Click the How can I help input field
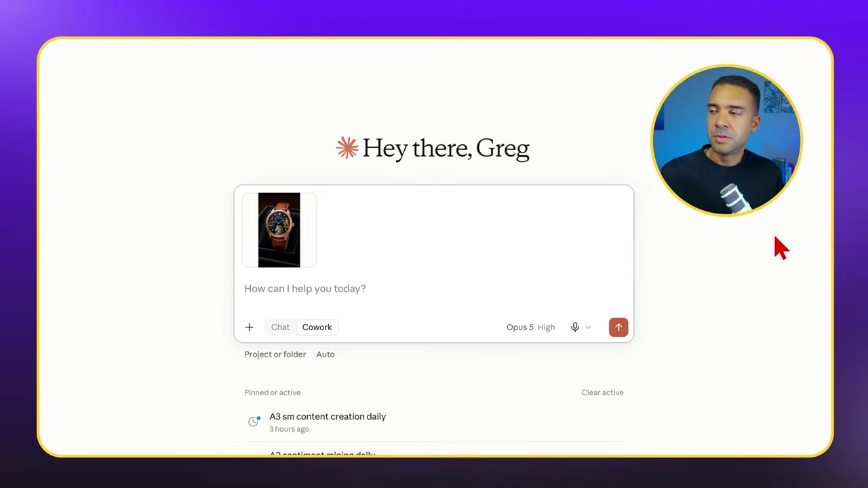The image size is (868, 488). point(434,289)
